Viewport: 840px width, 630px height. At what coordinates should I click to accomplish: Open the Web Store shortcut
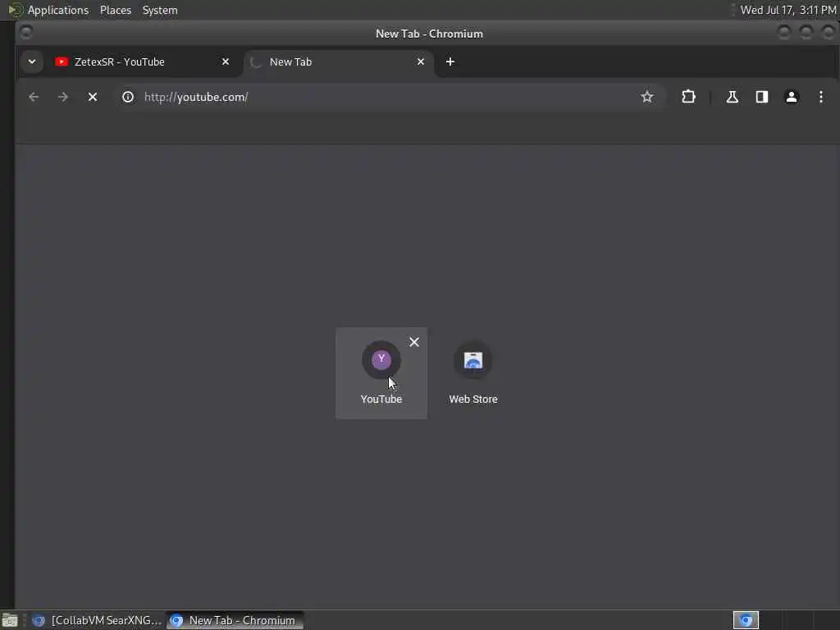point(473,373)
